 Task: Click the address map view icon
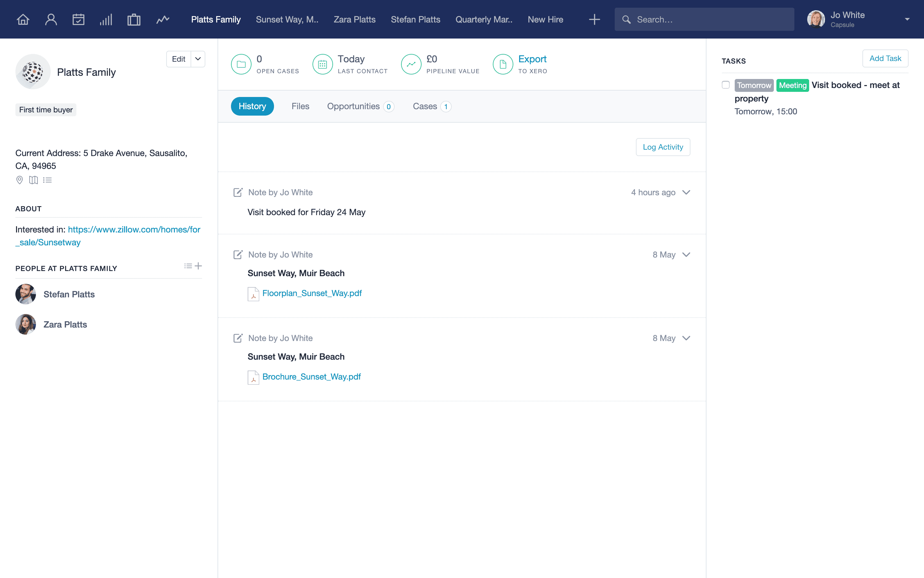34,180
